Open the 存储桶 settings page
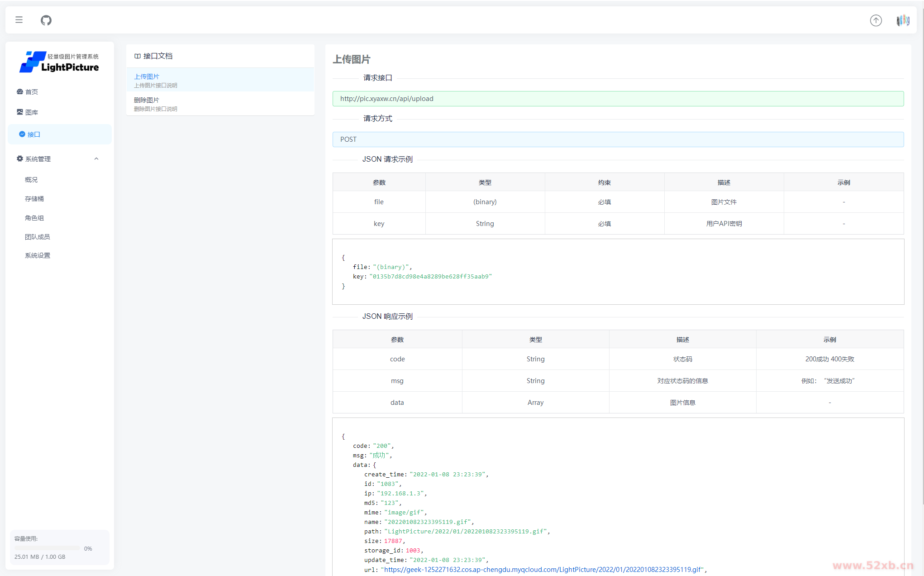This screenshot has width=924, height=576. pyautogui.click(x=34, y=199)
